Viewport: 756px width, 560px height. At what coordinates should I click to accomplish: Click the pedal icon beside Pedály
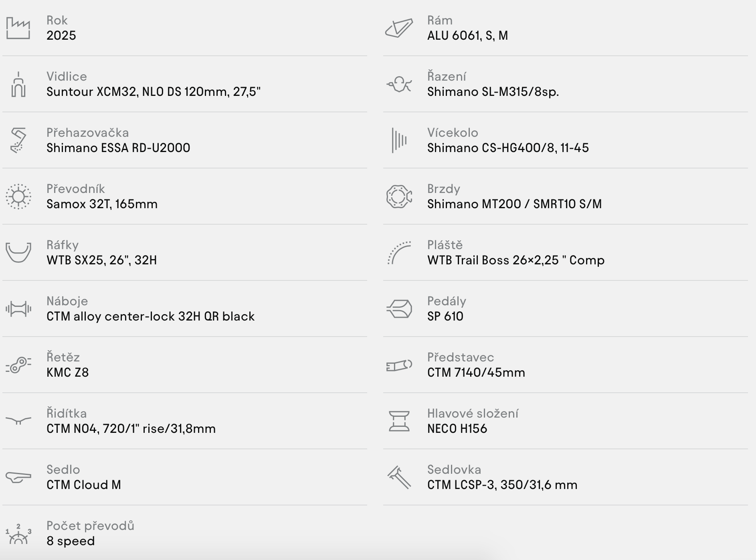(x=399, y=309)
